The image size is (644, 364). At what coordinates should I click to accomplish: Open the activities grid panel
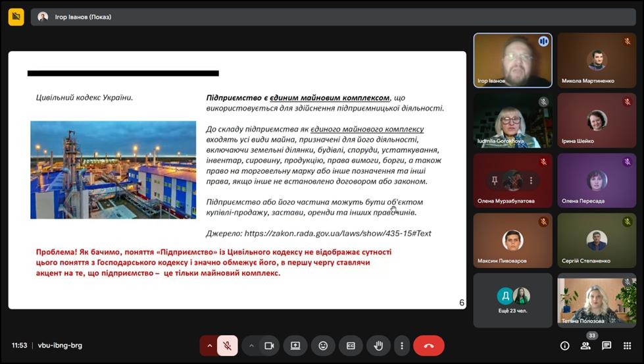(x=628, y=346)
